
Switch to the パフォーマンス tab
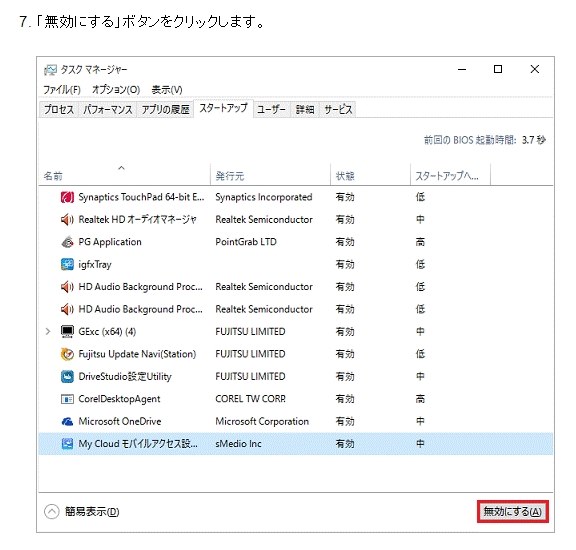click(108, 109)
